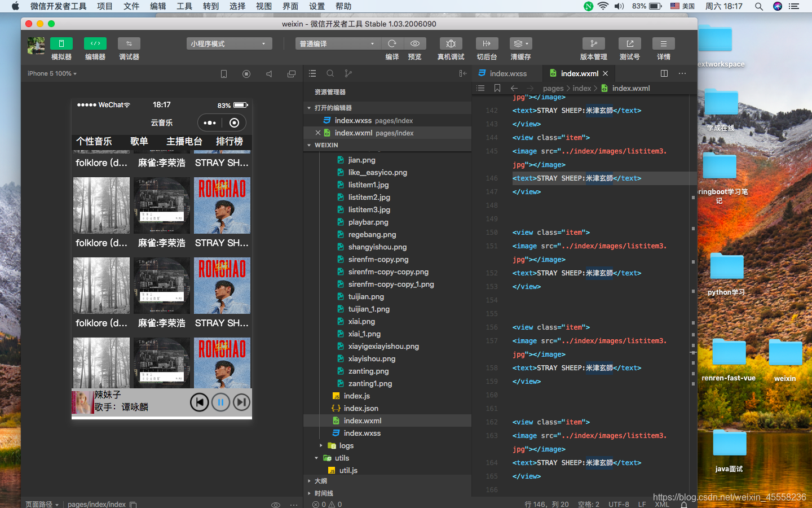Open the editor more actions ellipsis
812x508 pixels.
click(682, 73)
